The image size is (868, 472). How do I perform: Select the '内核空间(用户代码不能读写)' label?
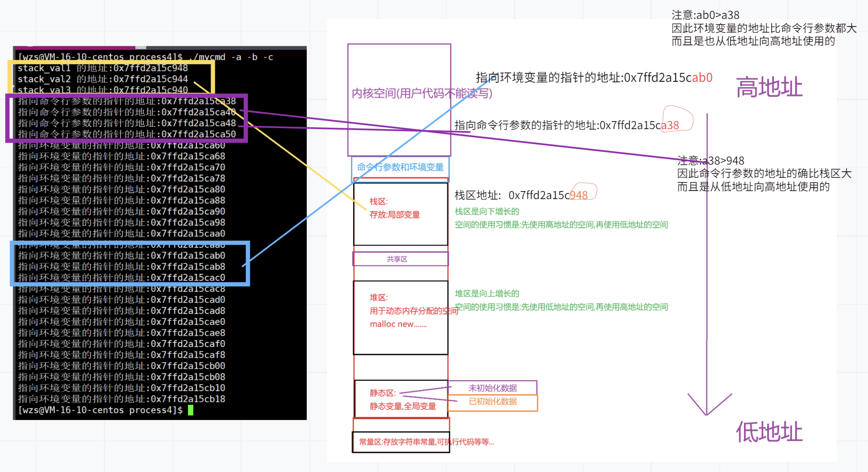(x=422, y=93)
